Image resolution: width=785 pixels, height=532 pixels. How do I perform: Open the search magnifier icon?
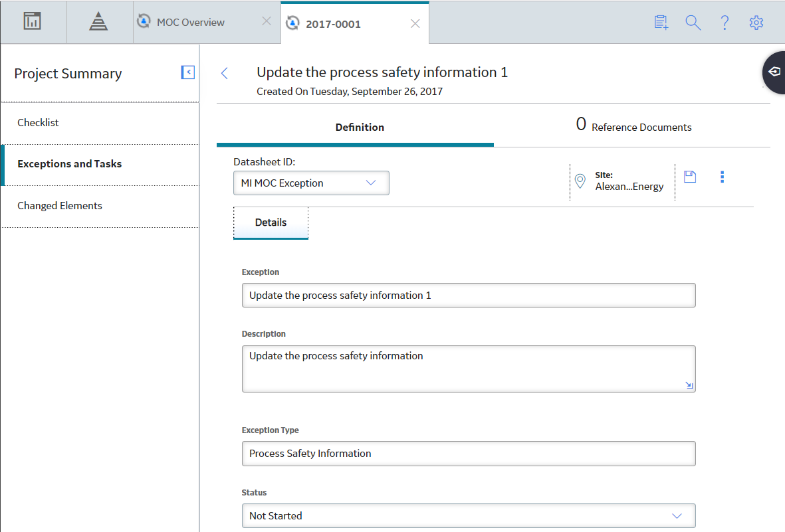tap(693, 22)
